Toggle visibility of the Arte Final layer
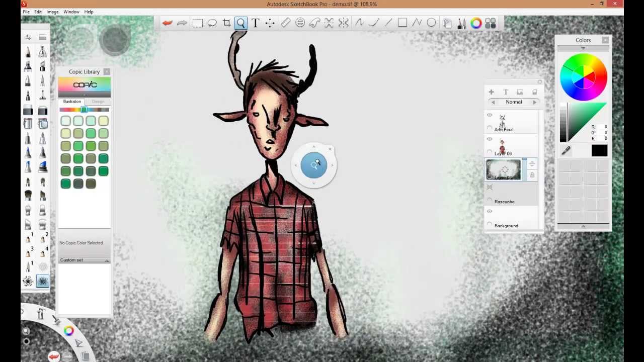Screen dimensions: 644x362 (x=489, y=115)
